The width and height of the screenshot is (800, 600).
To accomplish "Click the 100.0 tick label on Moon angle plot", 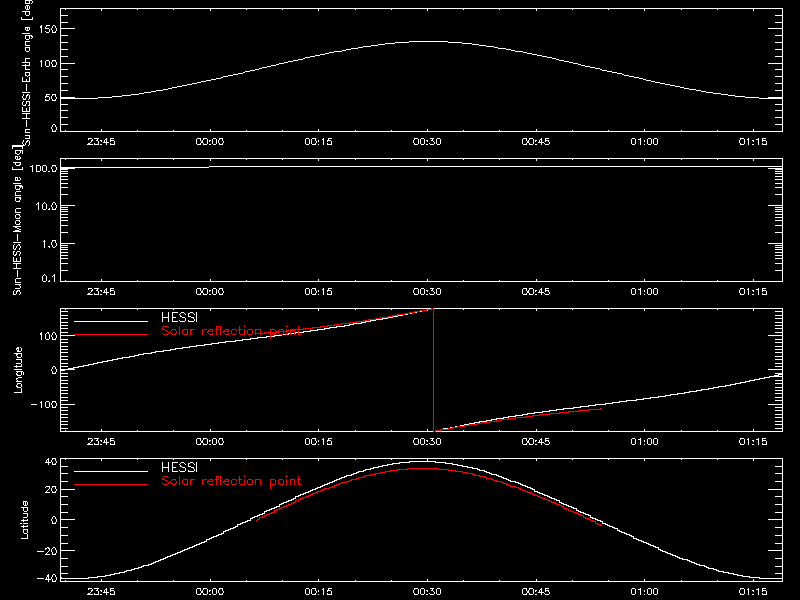I will [x=43, y=168].
